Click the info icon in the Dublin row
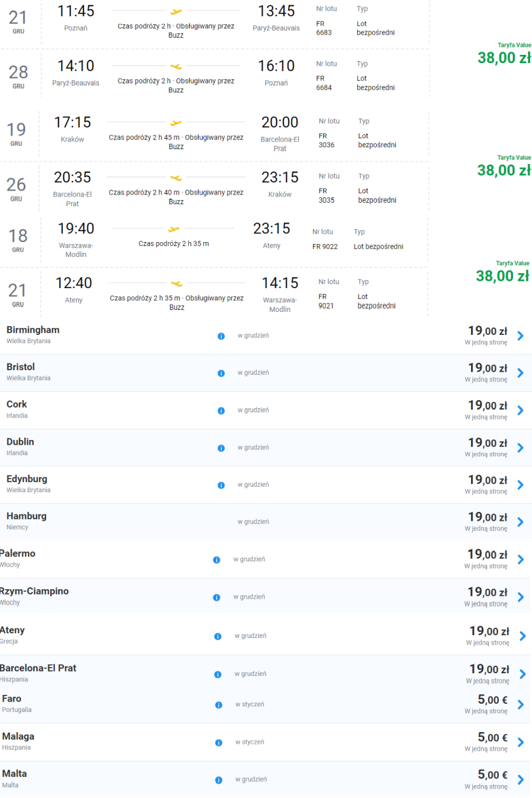This screenshot has height=798, width=532. (x=221, y=448)
